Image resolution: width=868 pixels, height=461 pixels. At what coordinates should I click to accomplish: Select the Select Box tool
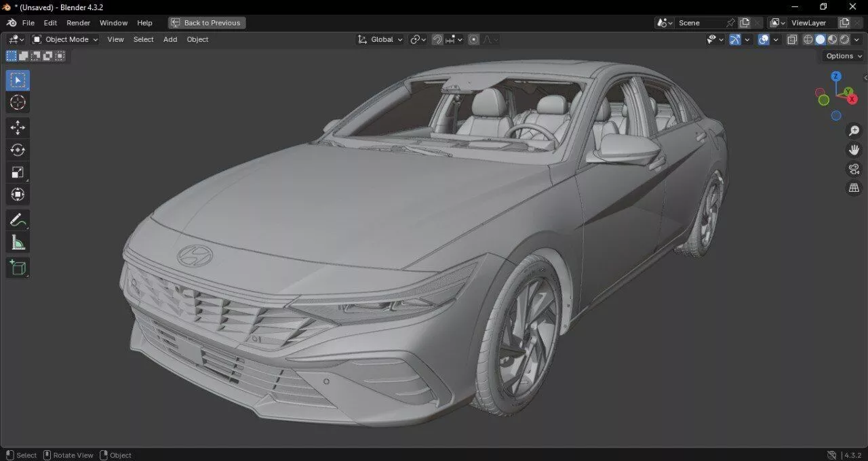coord(18,80)
